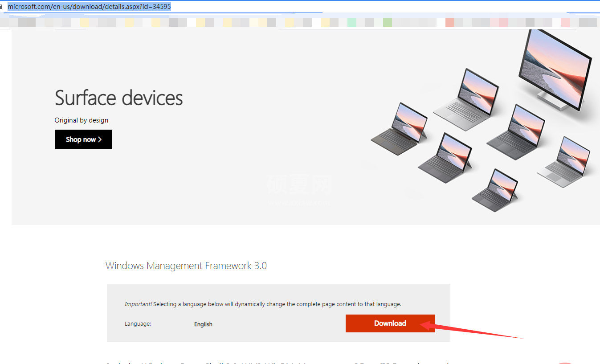Click the Surface devices banner heading

pyautogui.click(x=119, y=98)
